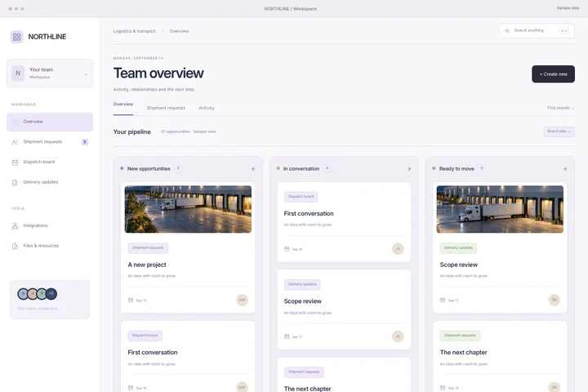This screenshot has height=392, width=588.
Task: Click the Integrations icon in sidebar
Action: (x=15, y=226)
